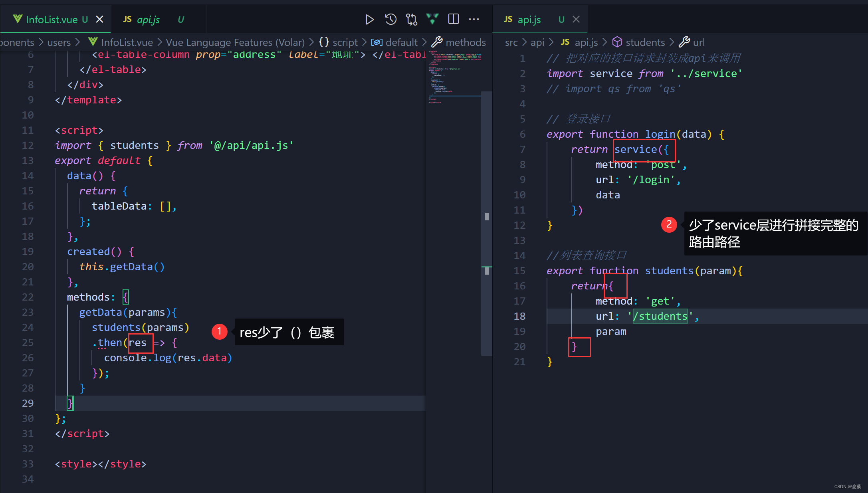Click the src breadcrumb in right pane

pos(511,42)
